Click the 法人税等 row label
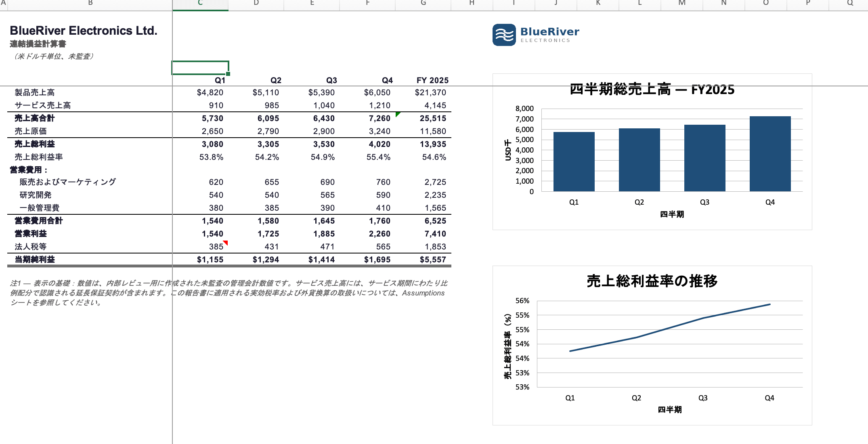The height and width of the screenshot is (444, 868). 31,247
